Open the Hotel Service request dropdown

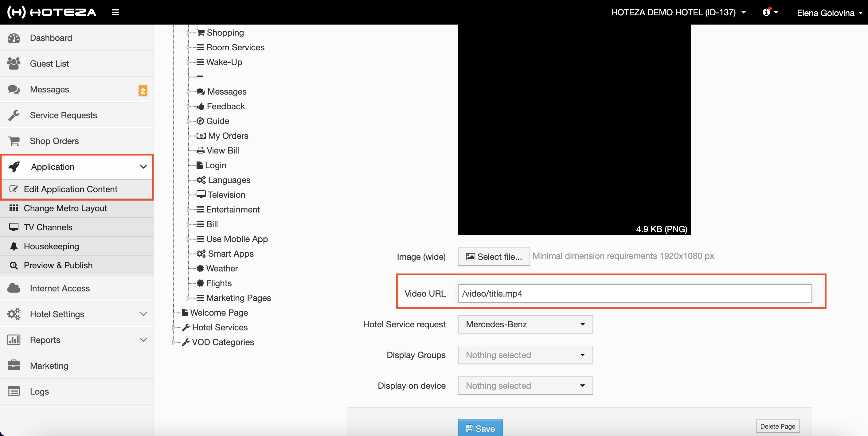525,324
